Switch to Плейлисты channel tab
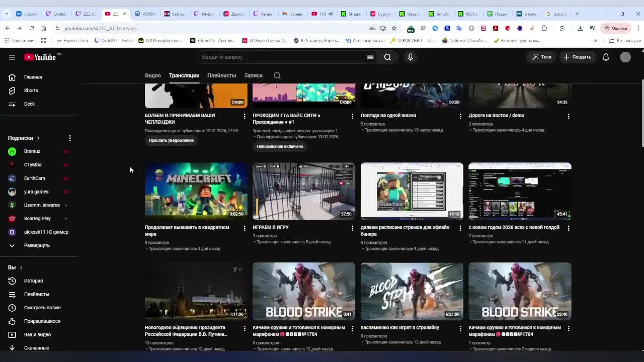 [x=222, y=76]
